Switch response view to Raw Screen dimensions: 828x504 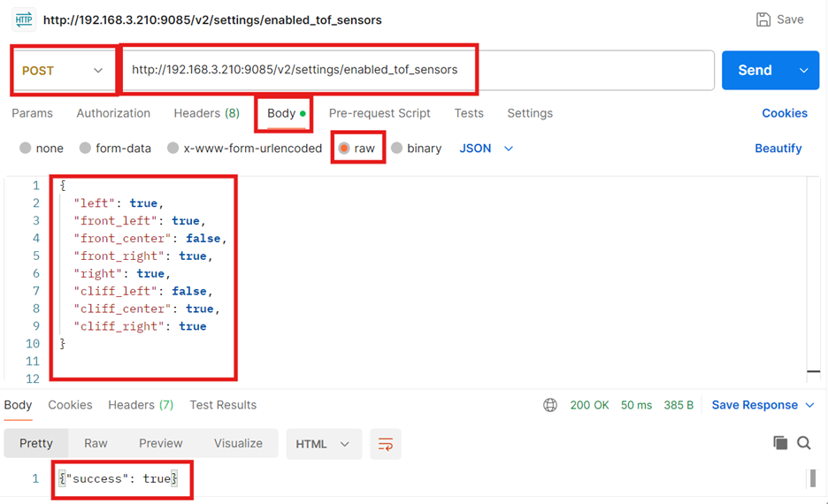point(96,444)
